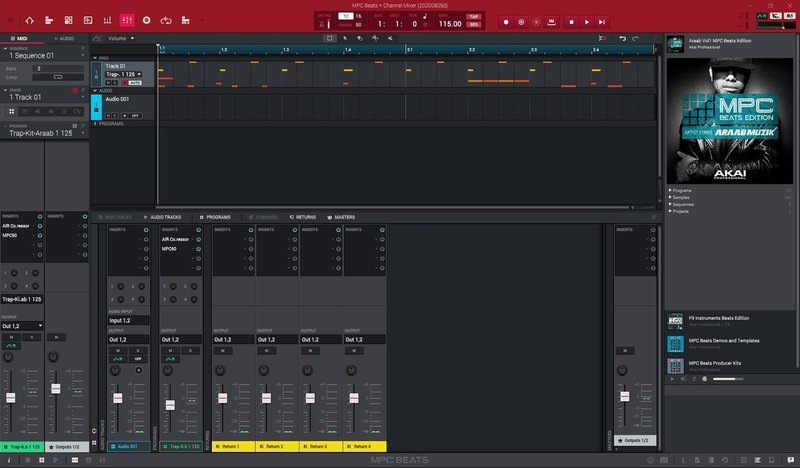Solo the Audio 001 mixer channel
800x468 pixels.
pos(138,351)
